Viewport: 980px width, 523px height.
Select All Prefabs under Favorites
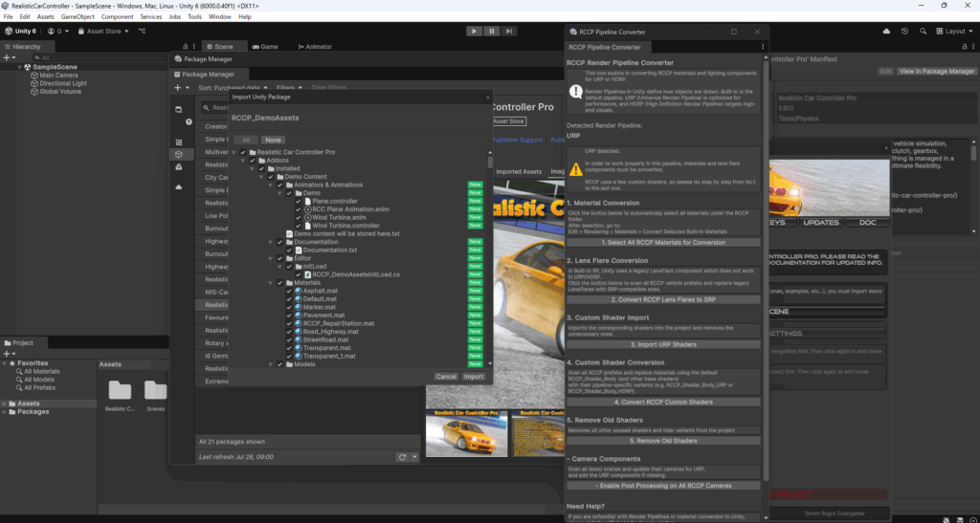(39, 387)
